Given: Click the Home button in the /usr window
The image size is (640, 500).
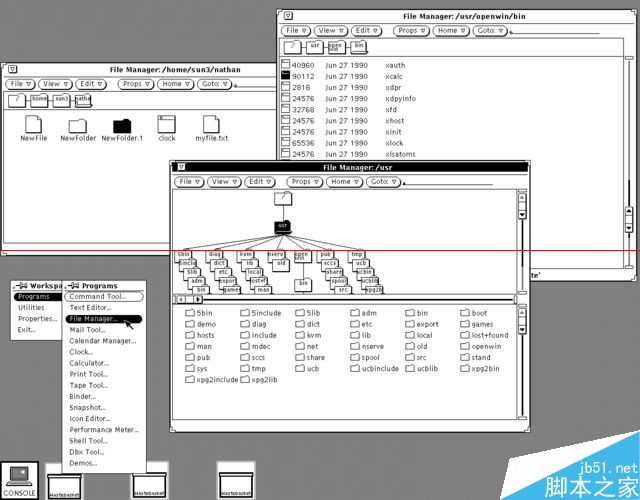Looking at the screenshot, I should (x=344, y=182).
